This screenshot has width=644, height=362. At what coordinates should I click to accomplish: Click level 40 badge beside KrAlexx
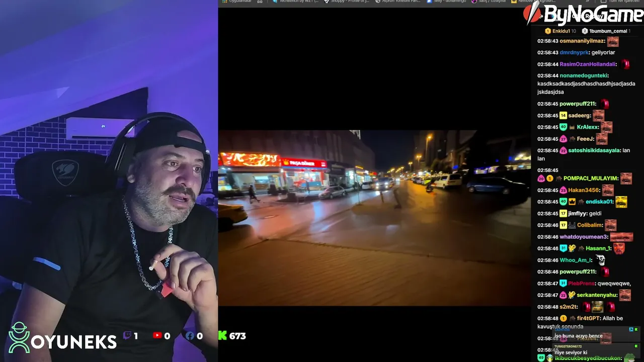pos(563,127)
